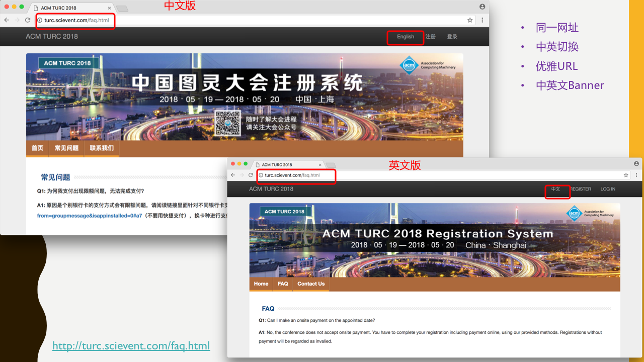Open FAQ tab on English page
Viewport: 644px width, 362px height.
[x=283, y=284]
